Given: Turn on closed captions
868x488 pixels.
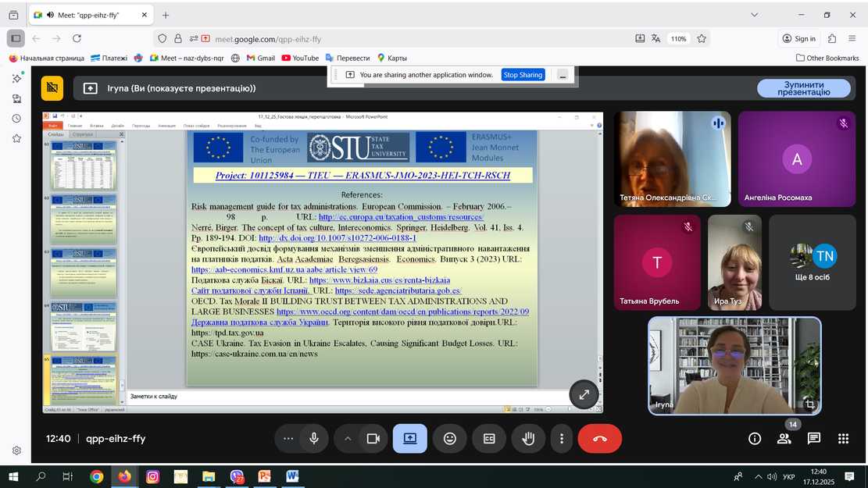Looking at the screenshot, I should (489, 439).
